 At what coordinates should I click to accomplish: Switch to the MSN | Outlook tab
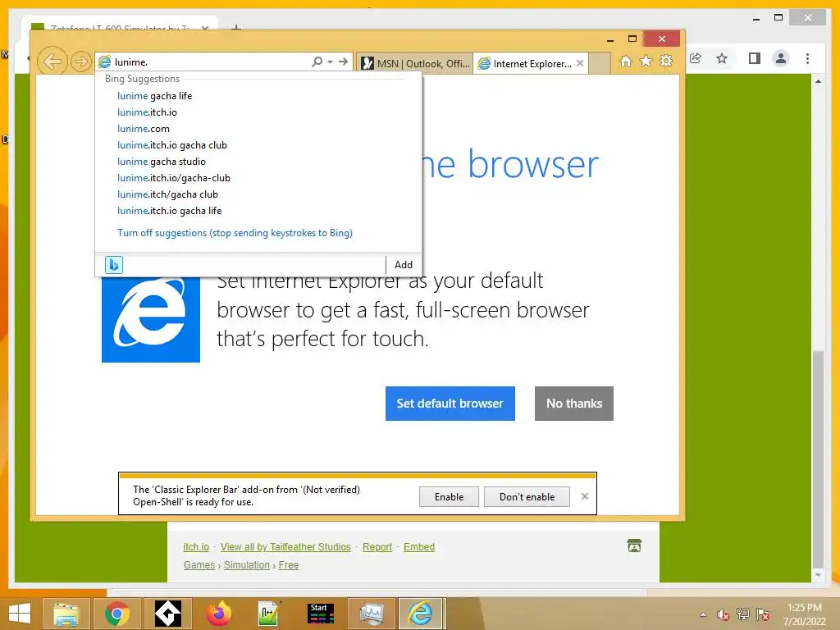click(414, 64)
